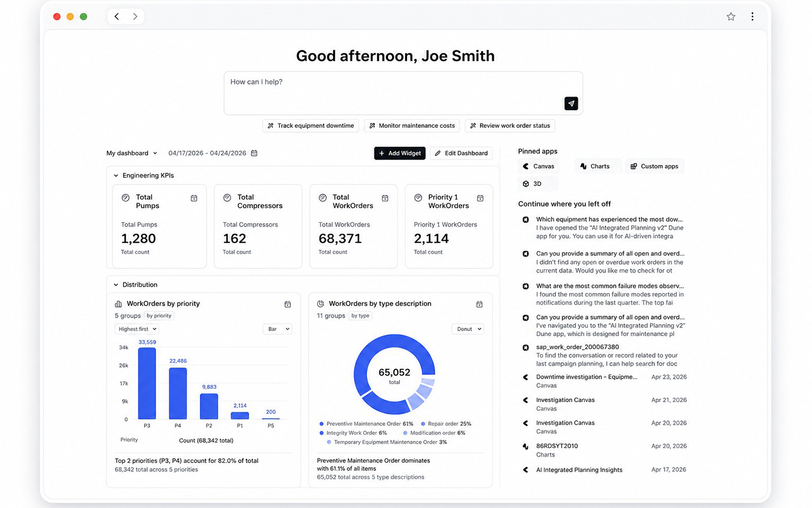Open the Donut chart type dropdown
812x508 pixels.
coord(468,329)
